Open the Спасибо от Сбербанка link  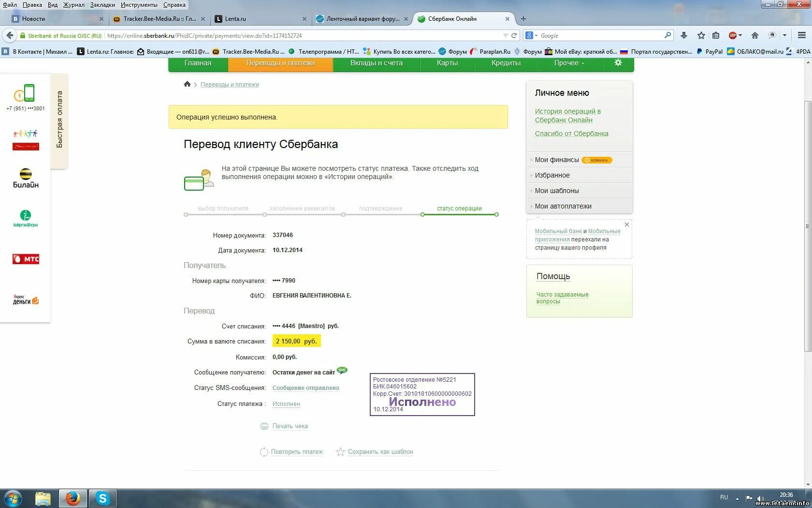coord(571,134)
